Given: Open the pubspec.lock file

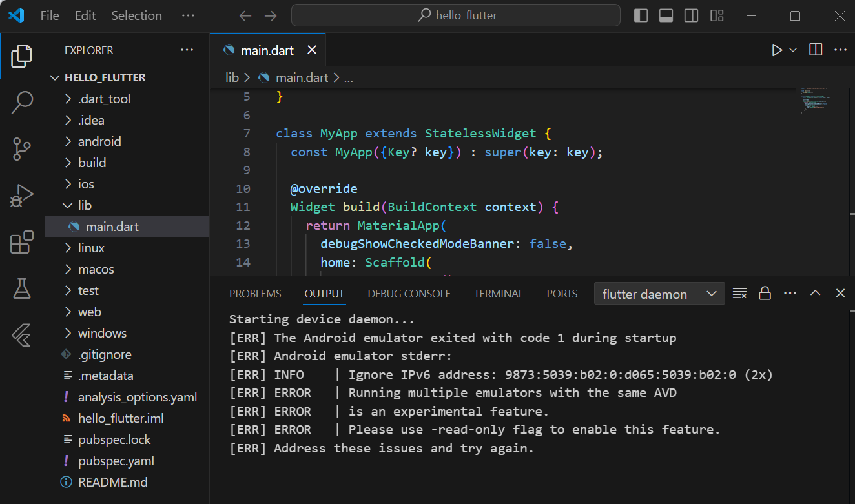Looking at the screenshot, I should [127, 439].
